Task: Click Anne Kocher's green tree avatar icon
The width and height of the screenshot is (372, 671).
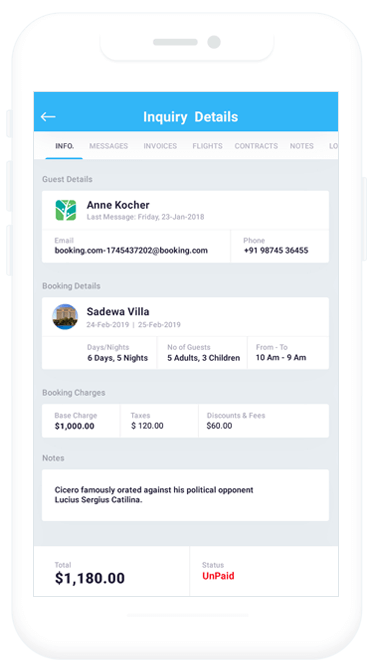Action: pos(65,210)
